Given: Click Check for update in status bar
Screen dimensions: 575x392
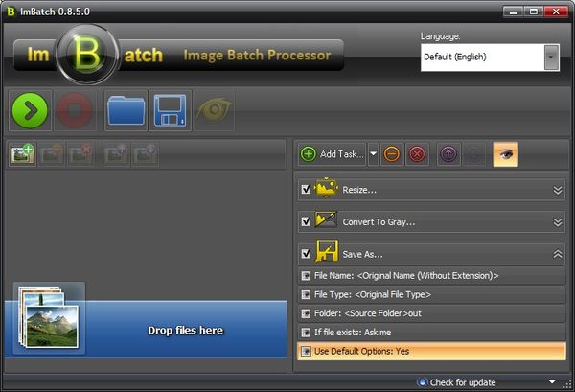Looking at the screenshot, I should tap(462, 382).
